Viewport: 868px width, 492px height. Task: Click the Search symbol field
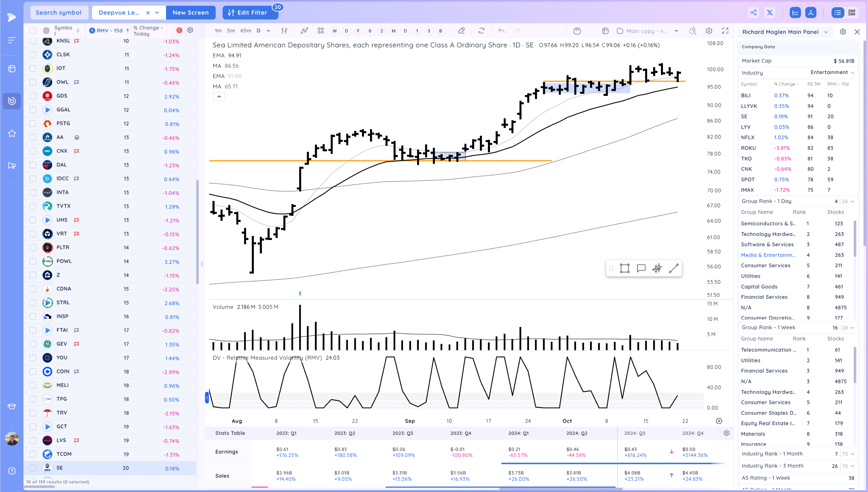coord(58,13)
